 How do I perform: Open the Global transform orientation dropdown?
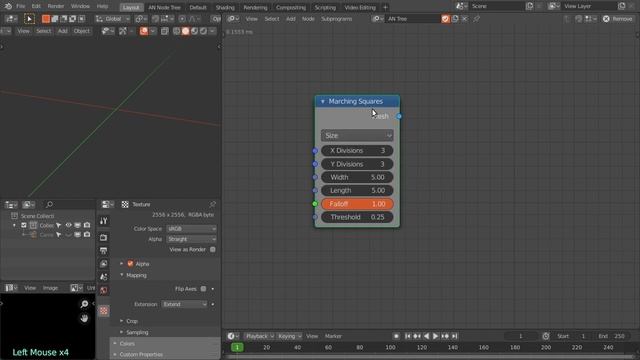point(113,19)
